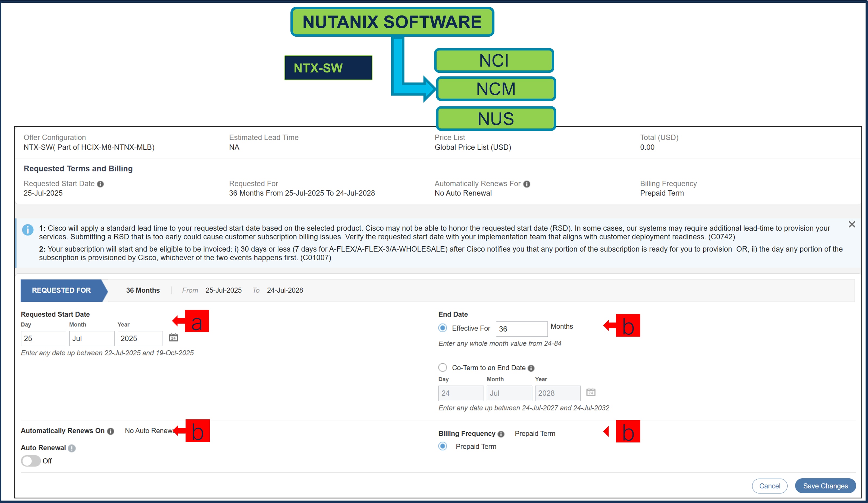This screenshot has width=868, height=503.
Task: Click the start date Year field
Action: (x=140, y=339)
